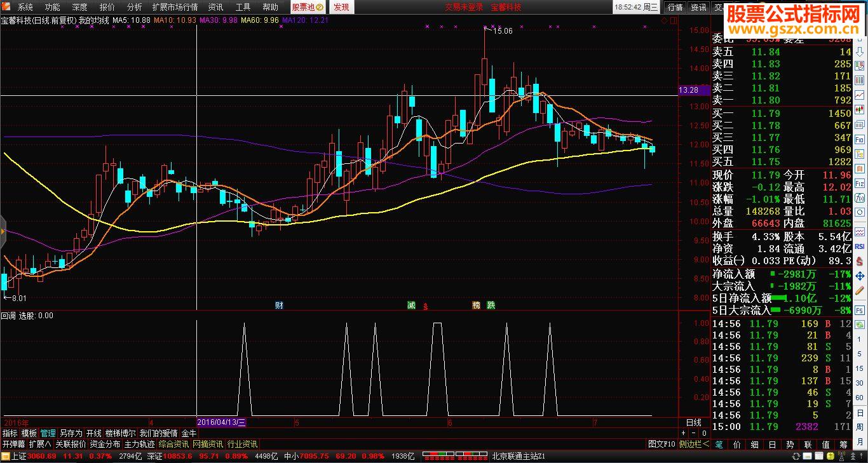Zoom out chart with minus button
868x463 pixels.
click(x=693, y=433)
